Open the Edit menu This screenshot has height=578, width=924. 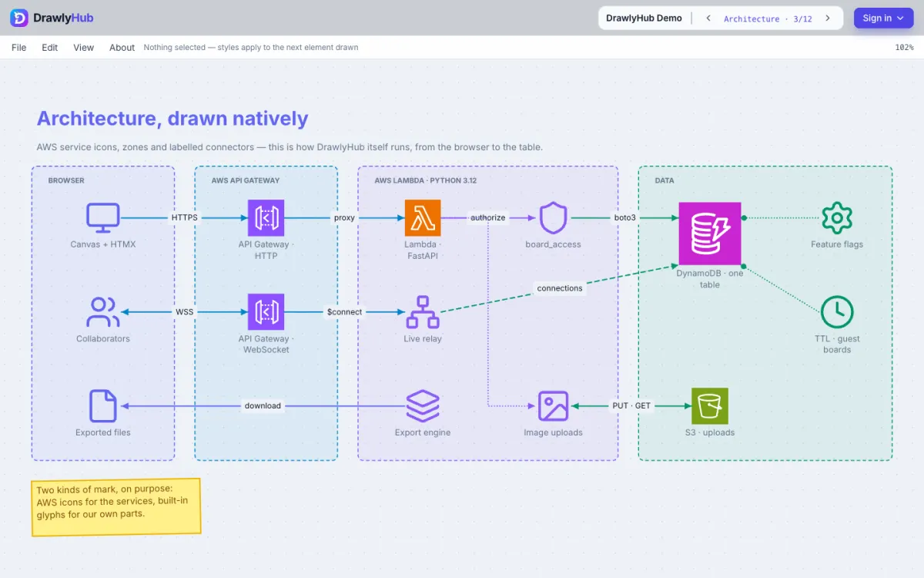[50, 48]
